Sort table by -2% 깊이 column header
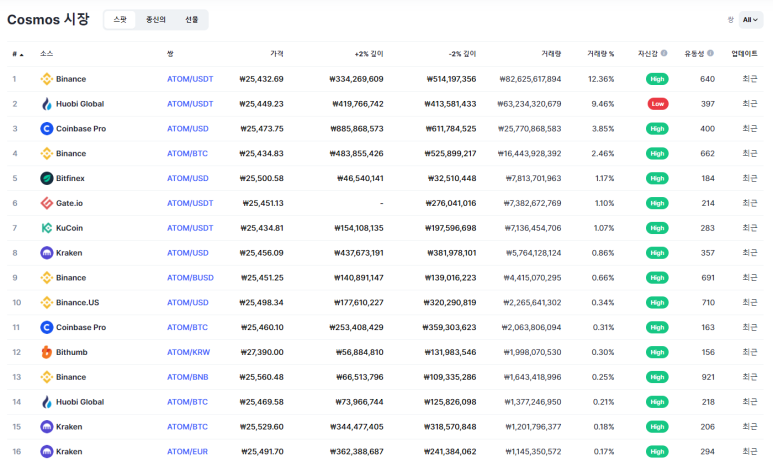Screen dimensions: 773x462 462,54
